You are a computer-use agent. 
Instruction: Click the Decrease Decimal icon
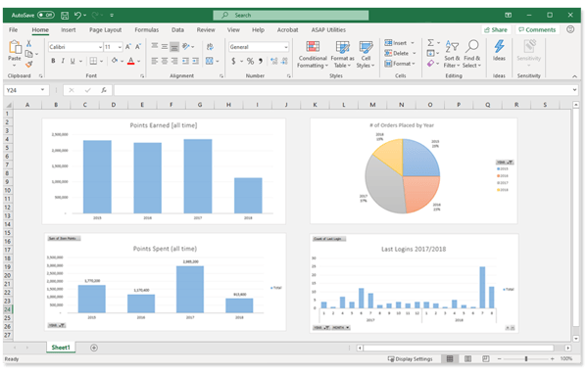[x=284, y=61]
